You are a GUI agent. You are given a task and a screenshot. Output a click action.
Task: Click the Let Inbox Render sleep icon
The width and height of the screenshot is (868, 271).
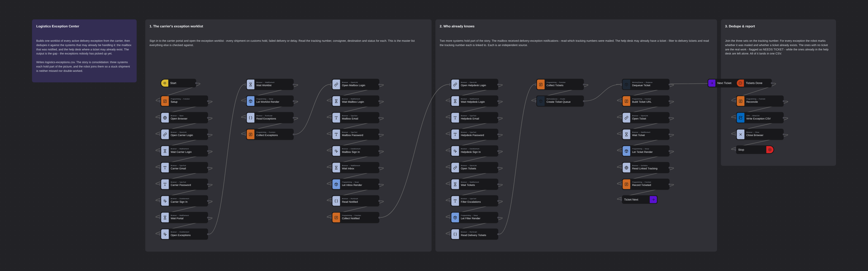click(336, 184)
